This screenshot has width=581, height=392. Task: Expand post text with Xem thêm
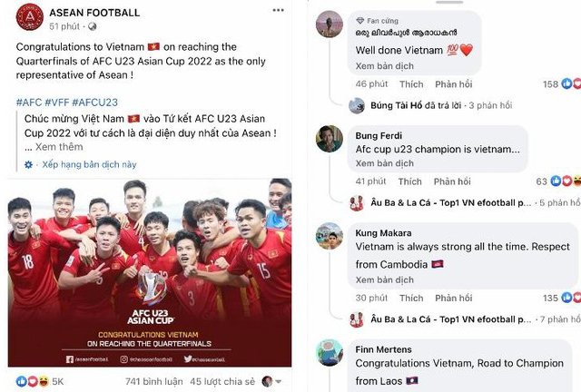coord(59,147)
